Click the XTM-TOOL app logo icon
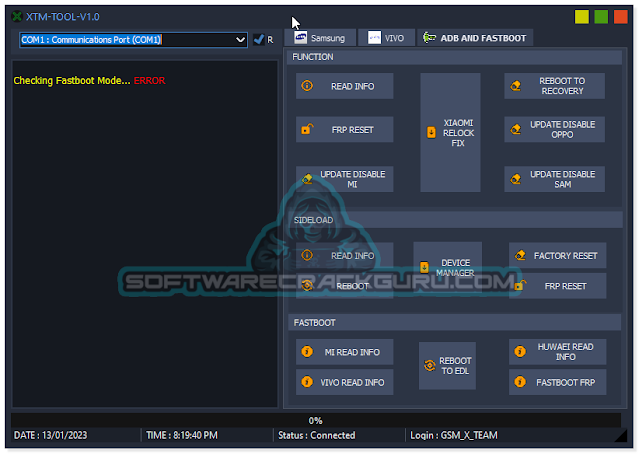This screenshot has width=639, height=454. pos(17,17)
